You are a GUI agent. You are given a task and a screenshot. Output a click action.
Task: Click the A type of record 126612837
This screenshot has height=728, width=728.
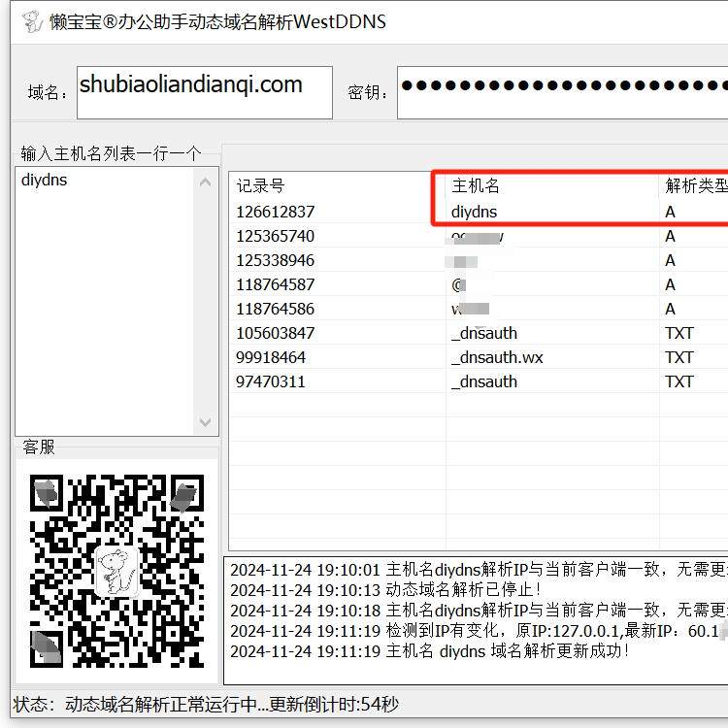(x=670, y=213)
